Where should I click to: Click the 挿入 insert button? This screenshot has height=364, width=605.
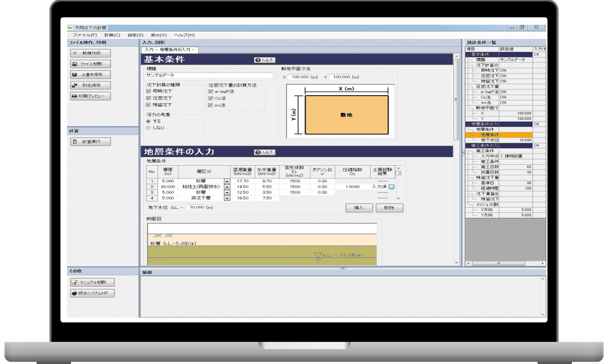pos(359,208)
